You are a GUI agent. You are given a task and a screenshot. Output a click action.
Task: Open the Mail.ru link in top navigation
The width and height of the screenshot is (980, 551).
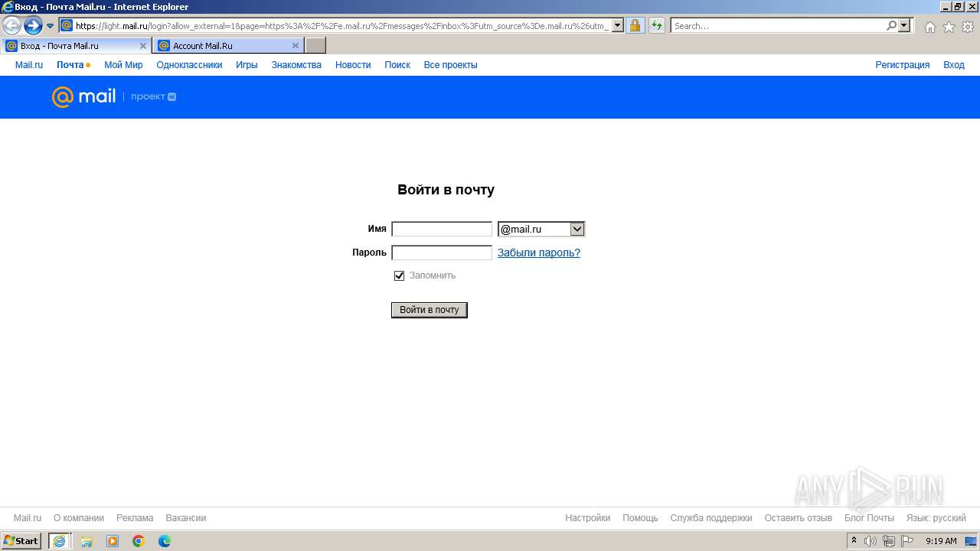29,65
